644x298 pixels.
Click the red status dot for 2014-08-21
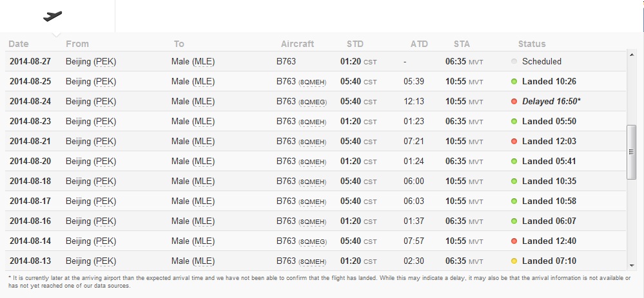click(514, 142)
